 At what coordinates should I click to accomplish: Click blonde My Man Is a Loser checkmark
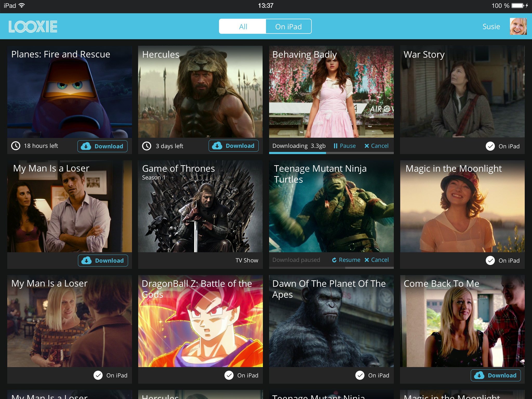click(x=98, y=375)
